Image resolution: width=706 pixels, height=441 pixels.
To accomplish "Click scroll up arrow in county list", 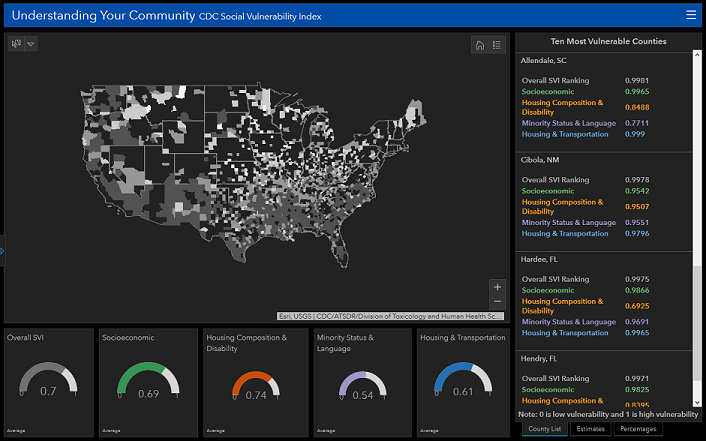I will (697, 55).
